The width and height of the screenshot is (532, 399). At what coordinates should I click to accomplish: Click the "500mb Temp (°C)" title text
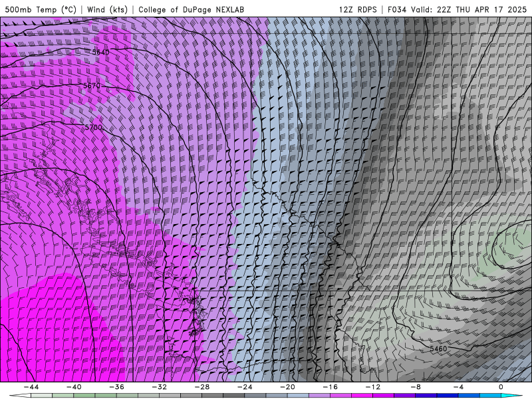point(41,9)
